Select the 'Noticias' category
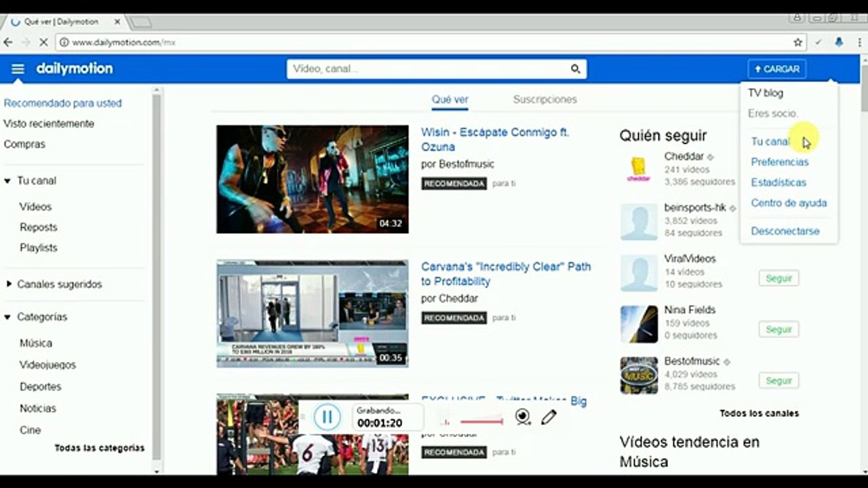Viewport: 868px width, 488px height. (x=38, y=408)
